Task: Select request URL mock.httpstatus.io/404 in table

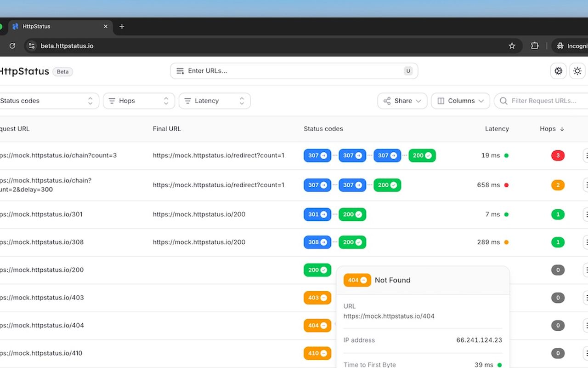Action: point(42,325)
